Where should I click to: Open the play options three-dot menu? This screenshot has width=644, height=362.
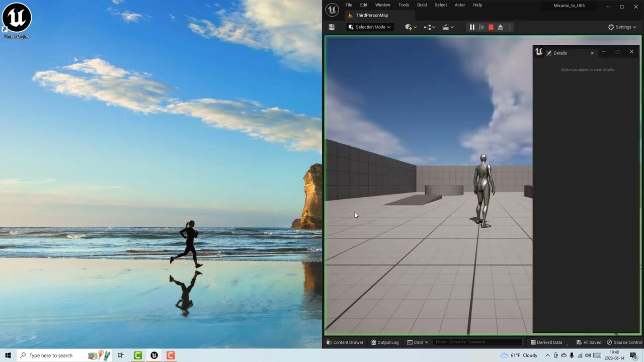pyautogui.click(x=510, y=27)
